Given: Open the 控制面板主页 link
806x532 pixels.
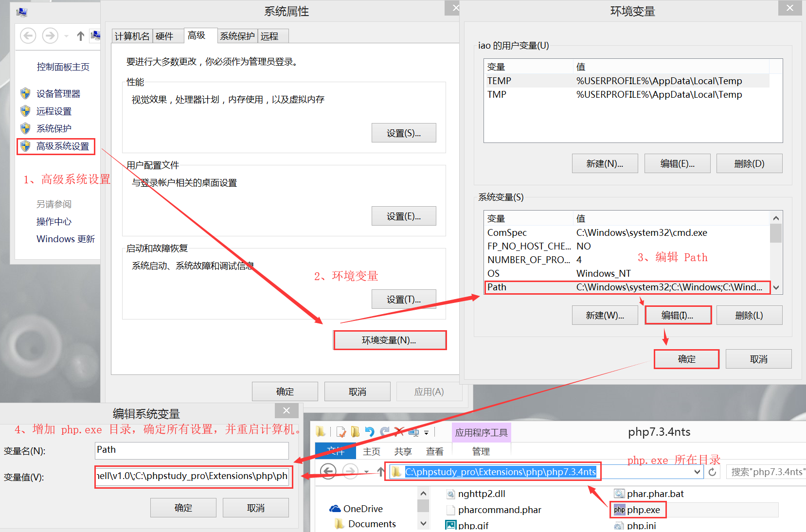Looking at the screenshot, I should click(63, 67).
